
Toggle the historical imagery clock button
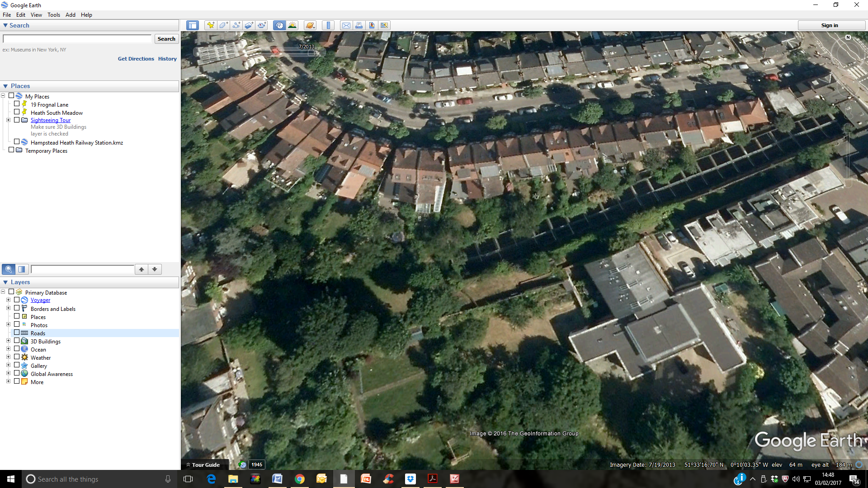[x=279, y=25]
